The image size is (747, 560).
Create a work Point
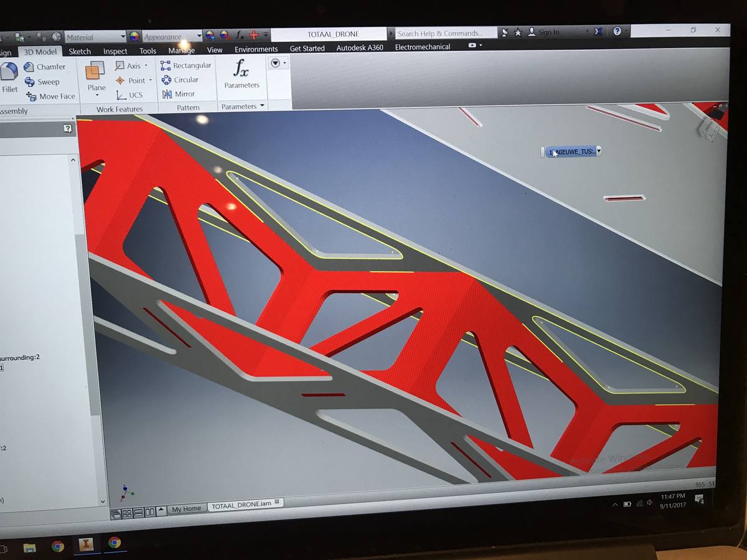click(x=130, y=80)
